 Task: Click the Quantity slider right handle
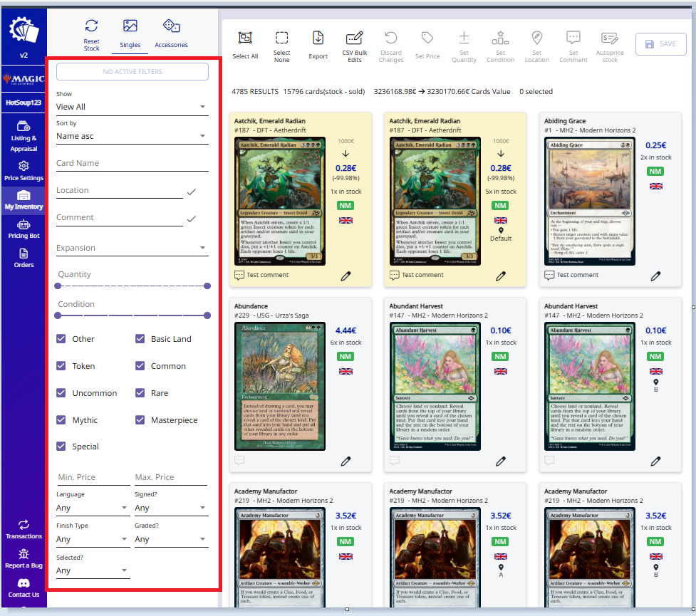[x=207, y=286]
